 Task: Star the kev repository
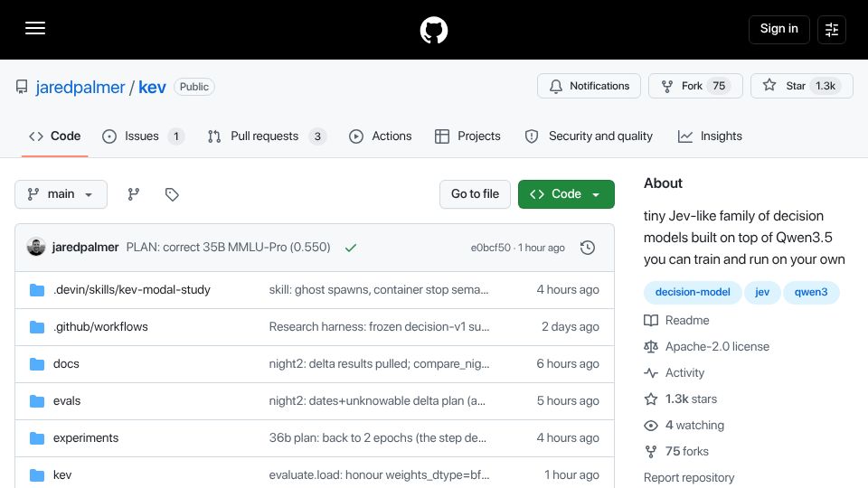click(x=802, y=86)
